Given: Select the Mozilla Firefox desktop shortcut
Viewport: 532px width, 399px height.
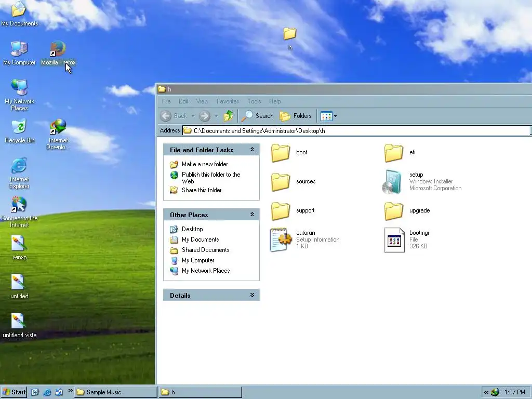Looking at the screenshot, I should [58, 53].
